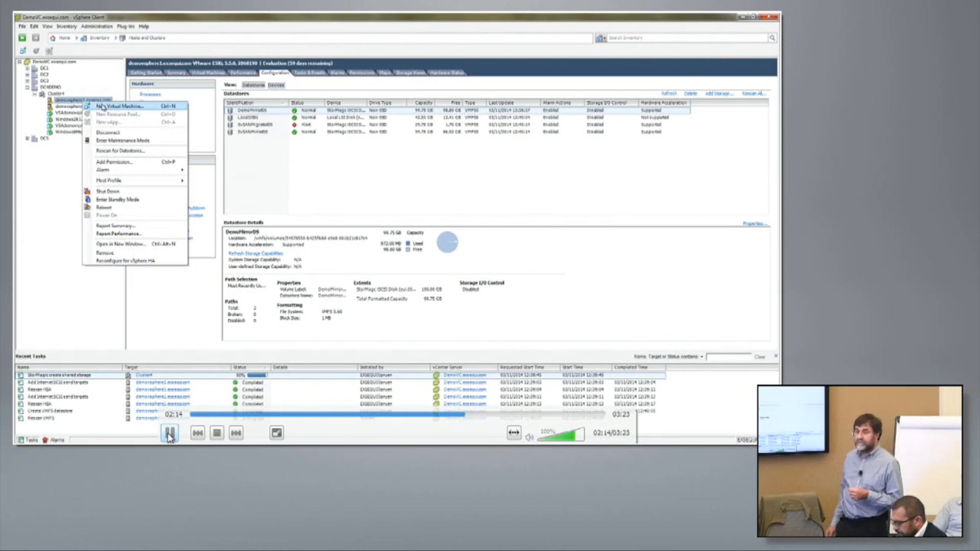Choose Add Permission menu entry
980x551 pixels.
pyautogui.click(x=135, y=162)
